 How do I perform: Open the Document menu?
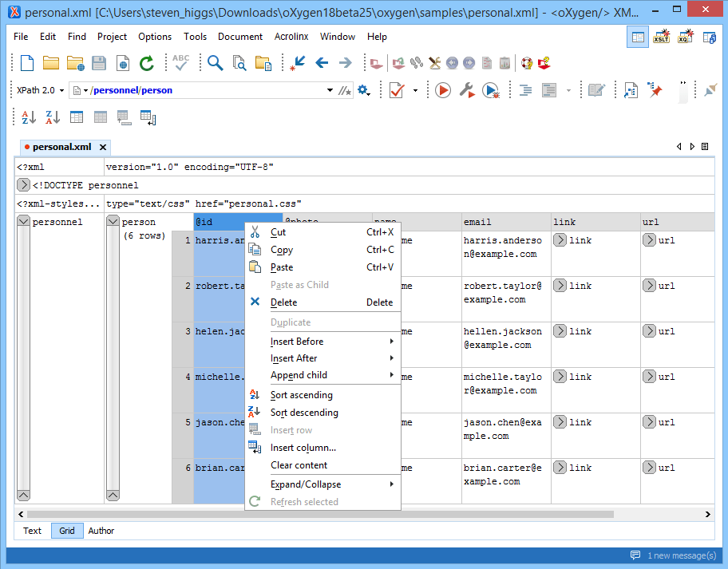click(239, 37)
